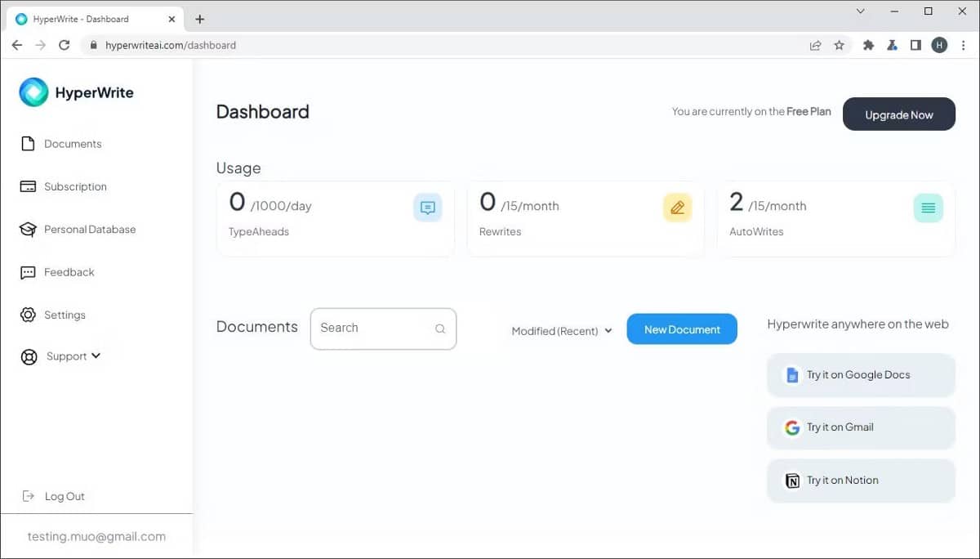Select Try it on Google Docs
Image resolution: width=980 pixels, height=559 pixels.
(x=861, y=375)
